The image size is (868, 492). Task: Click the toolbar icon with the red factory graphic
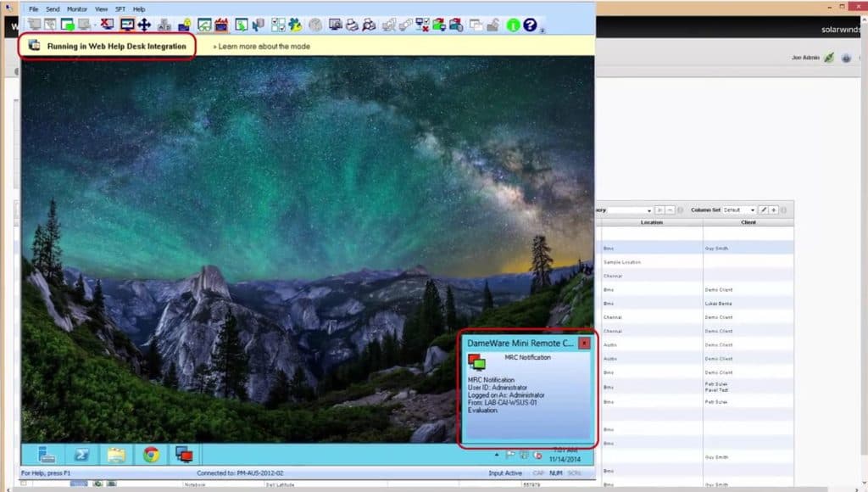click(221, 25)
